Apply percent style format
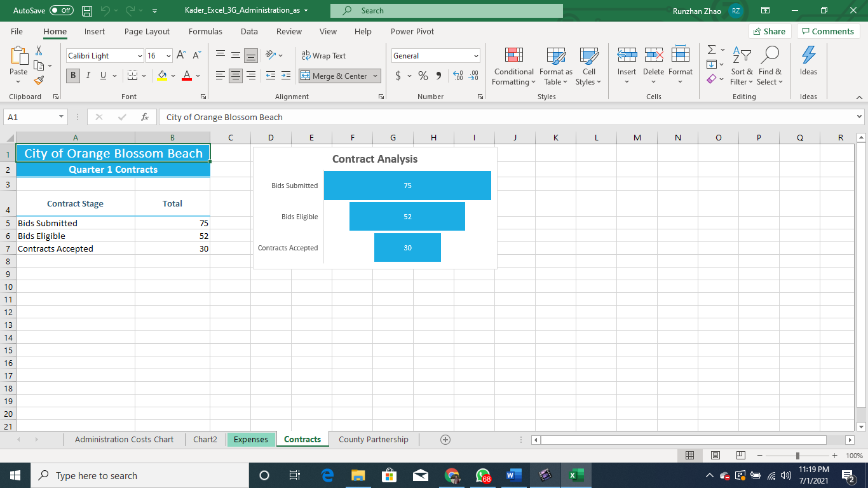Screen dimensions: 868x488 pyautogui.click(x=423, y=76)
